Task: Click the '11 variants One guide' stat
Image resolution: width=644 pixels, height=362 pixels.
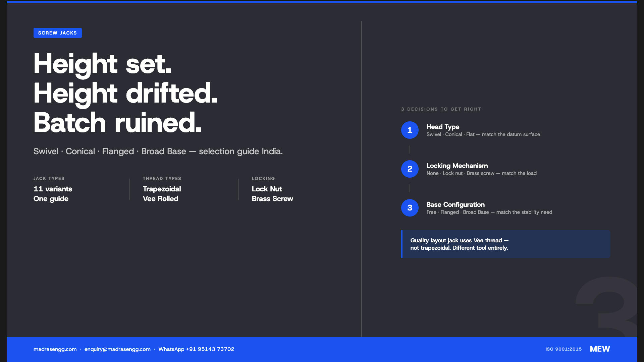Action: (53, 194)
